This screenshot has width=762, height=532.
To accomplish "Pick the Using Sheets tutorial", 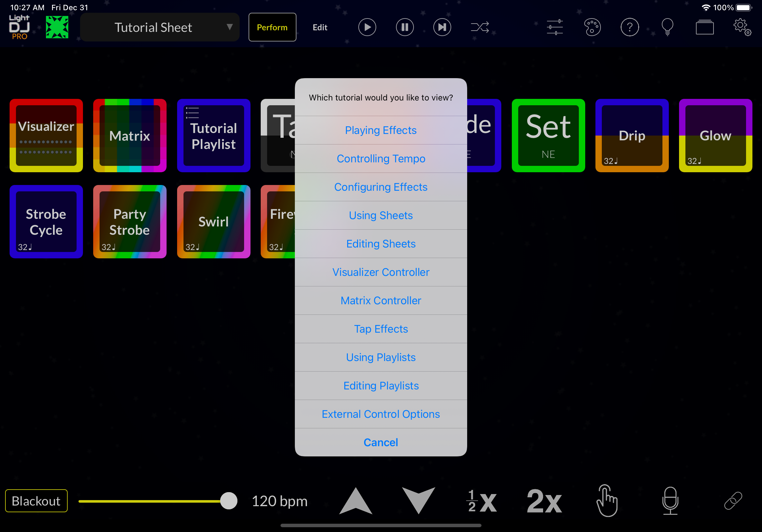I will click(381, 215).
